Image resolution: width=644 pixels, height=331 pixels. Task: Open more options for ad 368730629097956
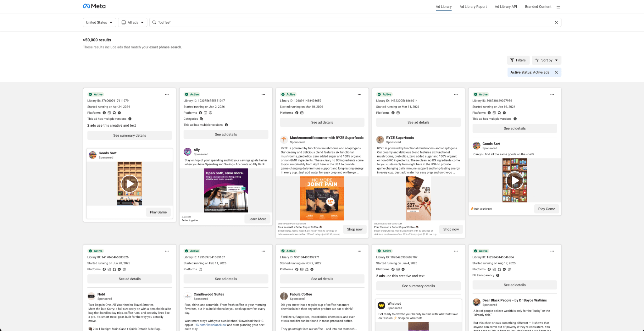pos(552,95)
